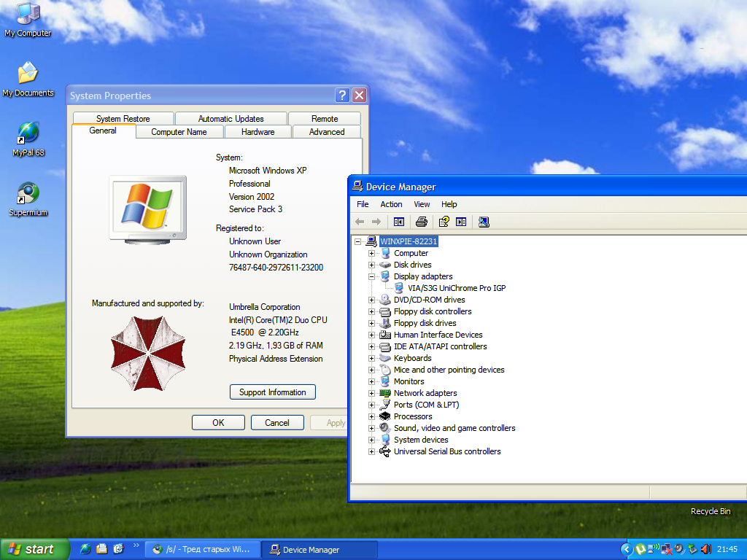Show hidden tray icons arrow

[x=627, y=550]
